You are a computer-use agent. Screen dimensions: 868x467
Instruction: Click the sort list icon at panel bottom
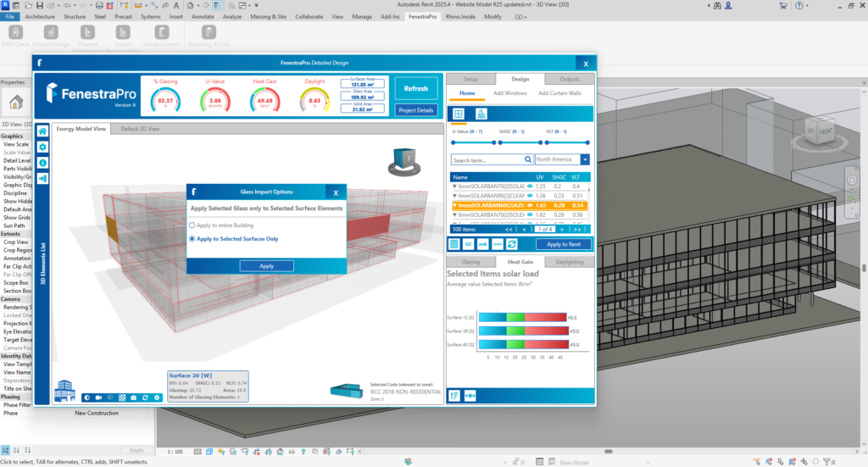(454, 396)
